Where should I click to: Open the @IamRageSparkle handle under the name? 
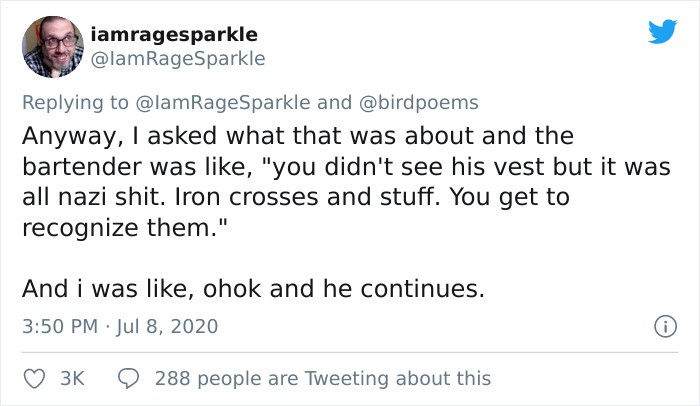177,59
